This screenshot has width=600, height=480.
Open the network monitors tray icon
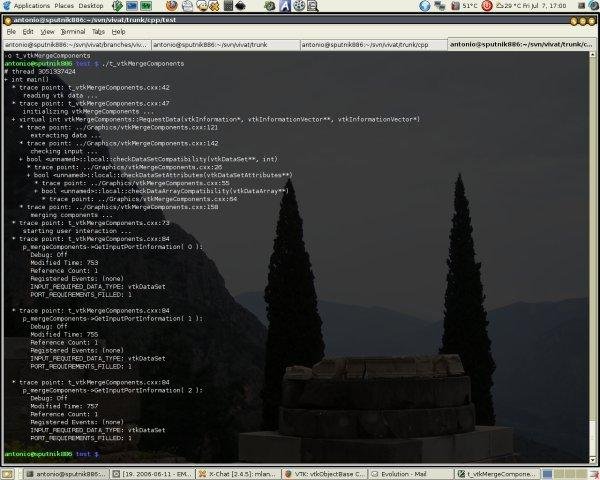[x=440, y=6]
